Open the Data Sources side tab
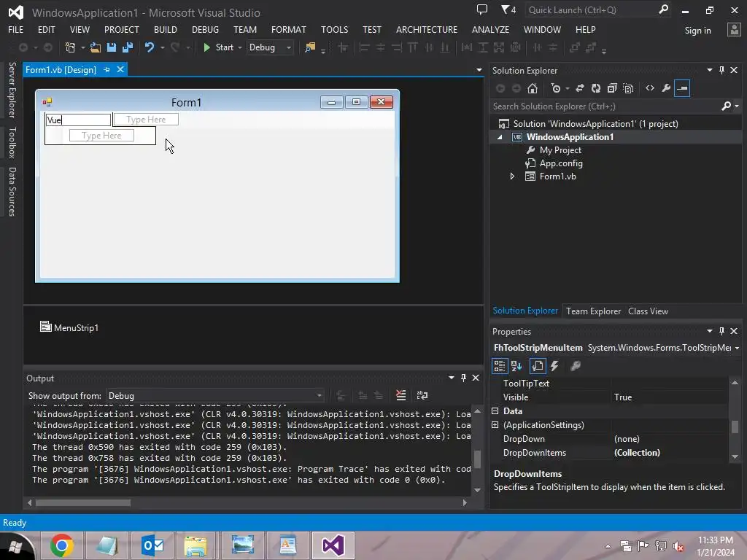747x560 pixels. point(12,192)
